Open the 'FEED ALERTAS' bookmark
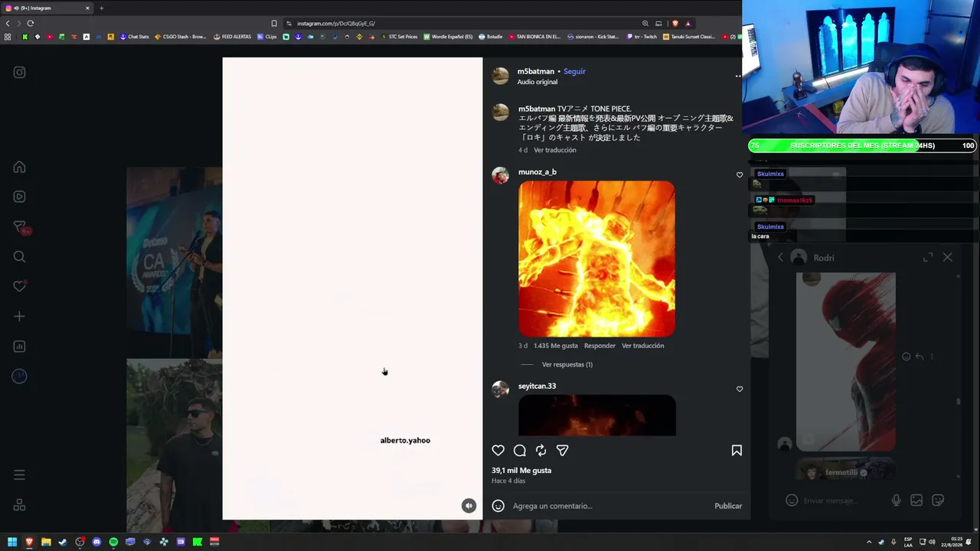Image resolution: width=980 pixels, height=551 pixels. [x=232, y=37]
